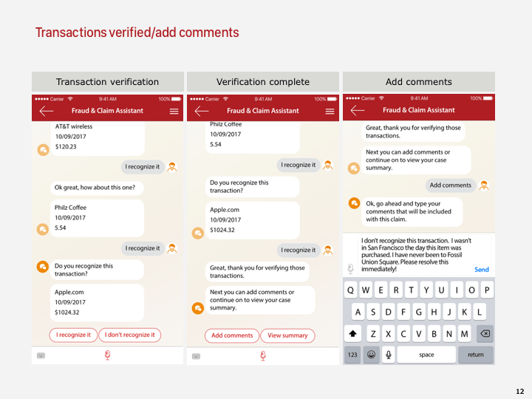Tap microphone icon below Verification complete chat
Image resolution: width=532 pixels, height=399 pixels.
pyautogui.click(x=262, y=355)
